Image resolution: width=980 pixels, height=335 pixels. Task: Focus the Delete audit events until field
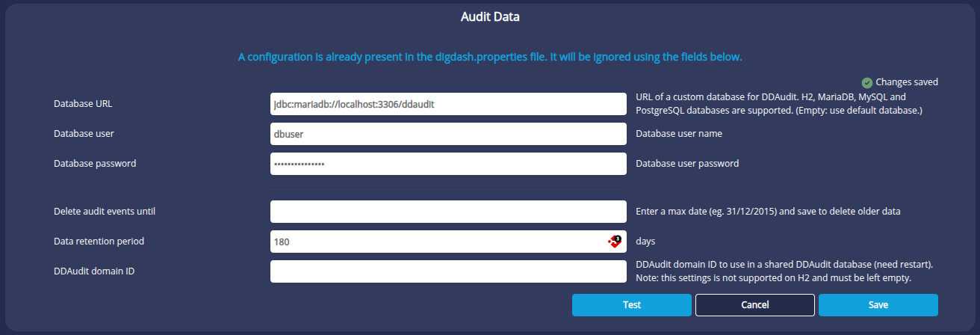click(448, 212)
